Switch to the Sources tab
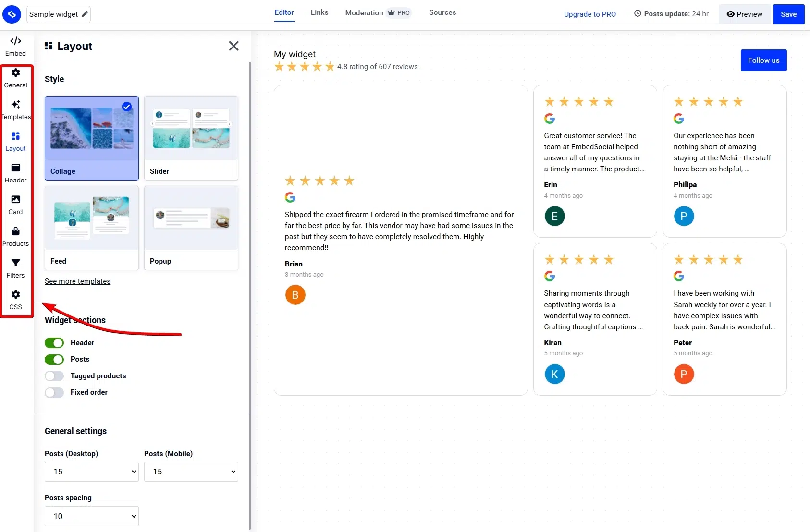810x532 pixels. tap(442, 12)
